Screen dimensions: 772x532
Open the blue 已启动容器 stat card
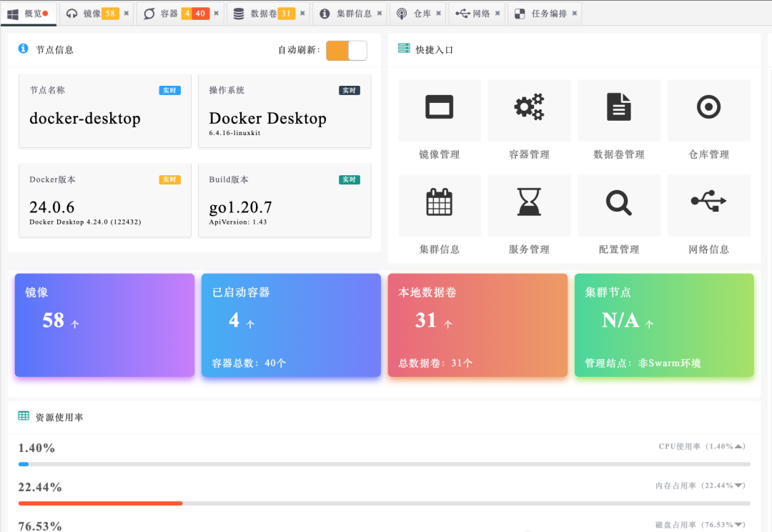291,325
